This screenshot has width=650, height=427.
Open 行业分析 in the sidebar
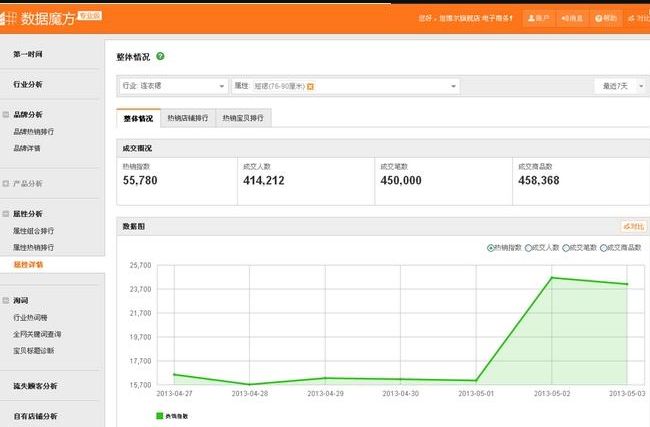coord(28,84)
